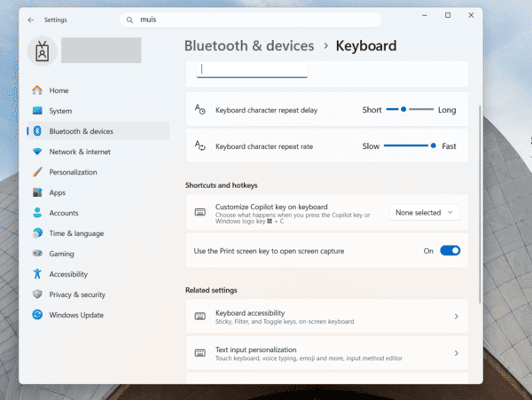Maximize the Settings window
Image resolution: width=532 pixels, height=400 pixels.
[x=448, y=15]
